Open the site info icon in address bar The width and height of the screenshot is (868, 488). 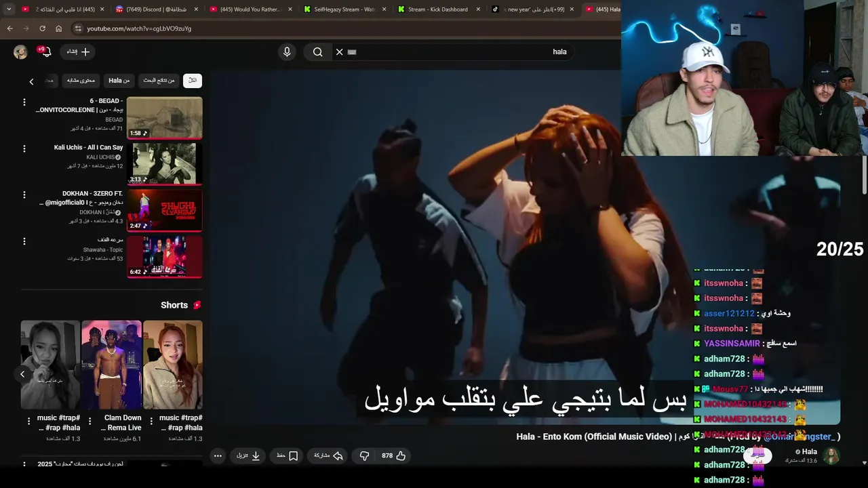78,28
